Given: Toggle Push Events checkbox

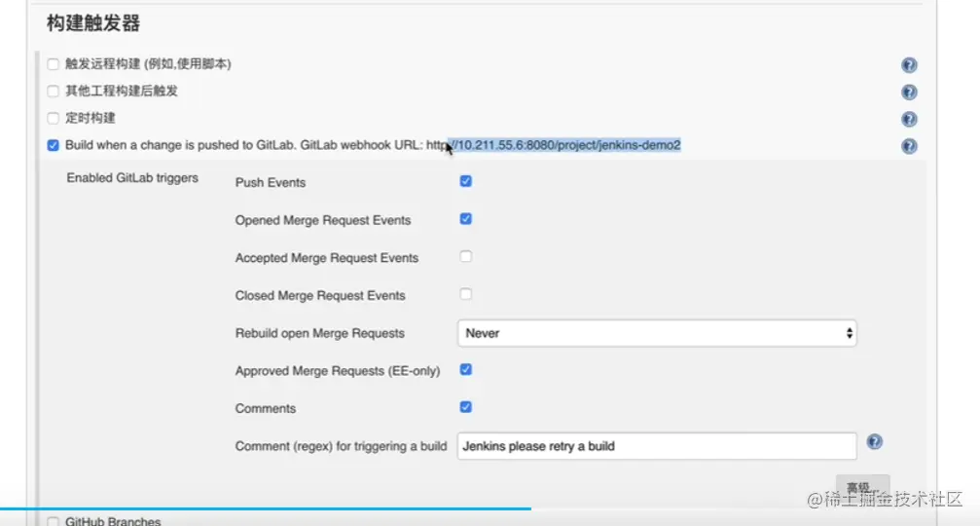Looking at the screenshot, I should pyautogui.click(x=465, y=181).
